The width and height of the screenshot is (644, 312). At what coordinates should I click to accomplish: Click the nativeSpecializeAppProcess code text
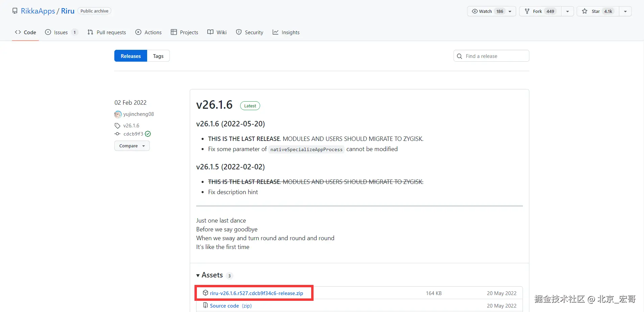click(x=306, y=149)
